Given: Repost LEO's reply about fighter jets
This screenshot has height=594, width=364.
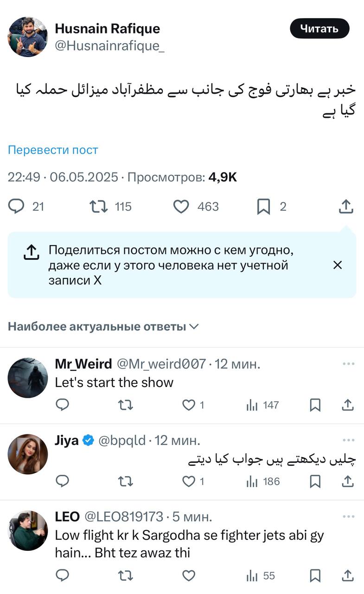Looking at the screenshot, I should [x=126, y=576].
